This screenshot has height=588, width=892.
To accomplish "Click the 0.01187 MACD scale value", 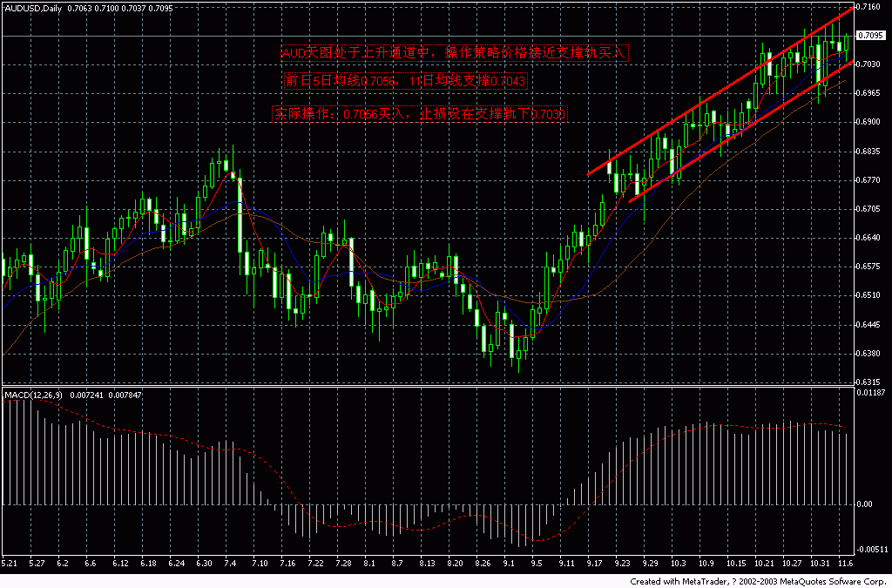I will 872,393.
